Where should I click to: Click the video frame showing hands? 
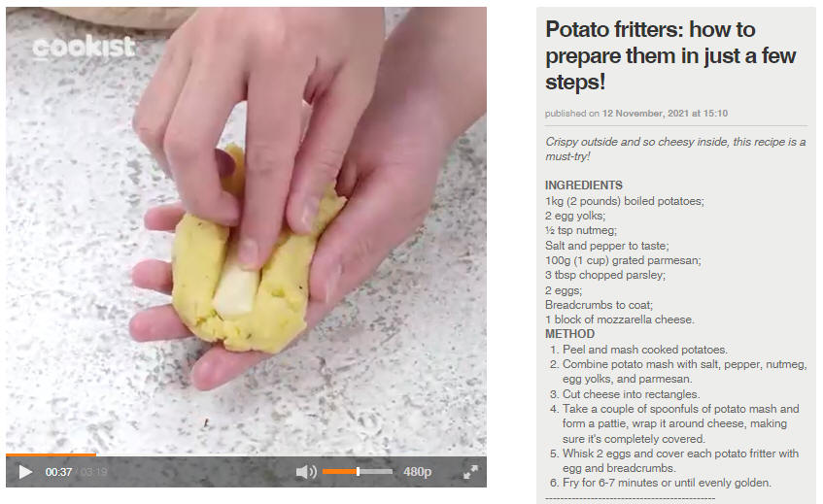[x=246, y=230]
